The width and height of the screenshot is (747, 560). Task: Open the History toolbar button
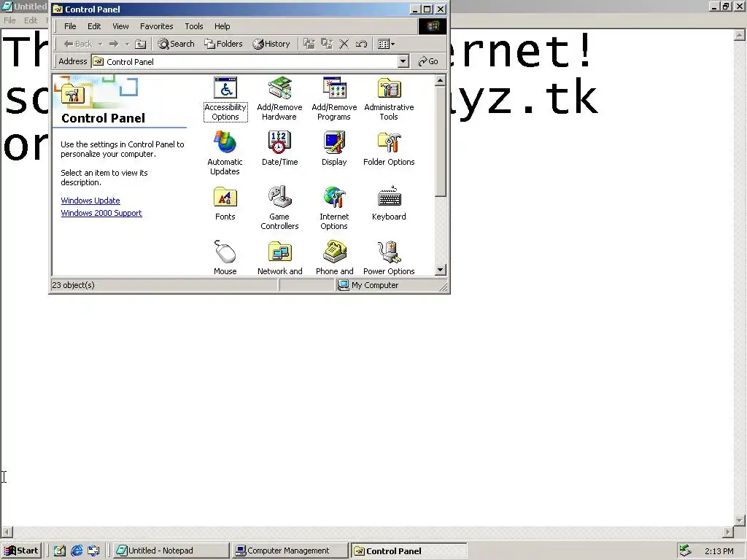(x=271, y=44)
